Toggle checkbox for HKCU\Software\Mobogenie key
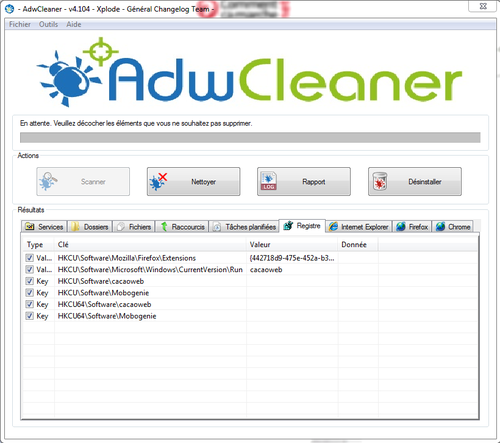This screenshot has width=500, height=443. coord(30,293)
